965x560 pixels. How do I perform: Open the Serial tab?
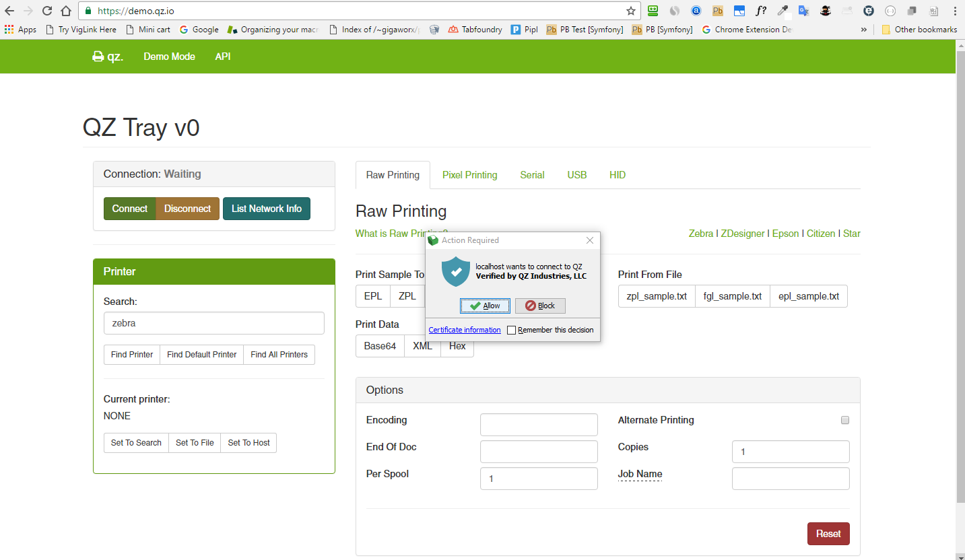click(x=532, y=175)
